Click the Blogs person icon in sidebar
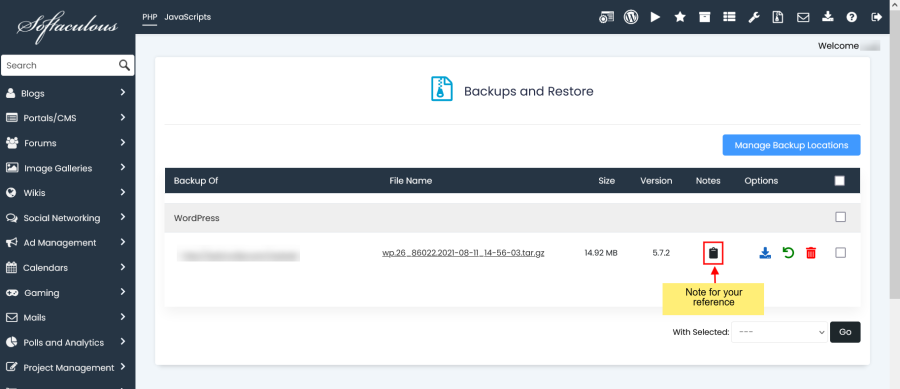 tap(10, 93)
